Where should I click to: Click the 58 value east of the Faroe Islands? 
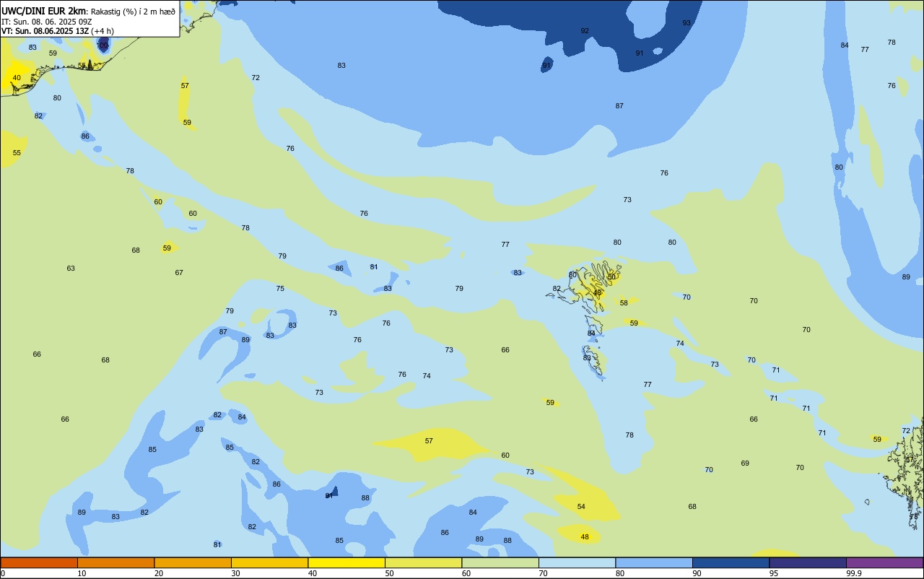tap(624, 303)
